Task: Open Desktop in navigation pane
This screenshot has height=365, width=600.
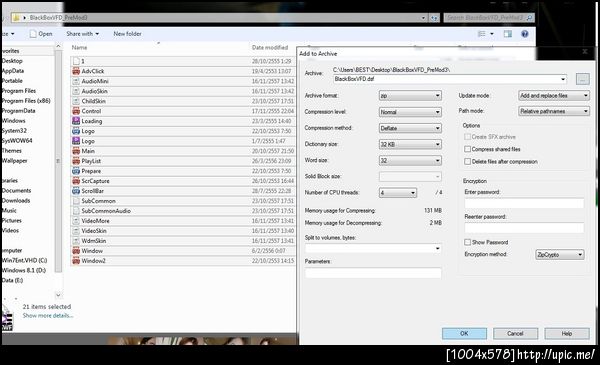Action: (x=12, y=61)
